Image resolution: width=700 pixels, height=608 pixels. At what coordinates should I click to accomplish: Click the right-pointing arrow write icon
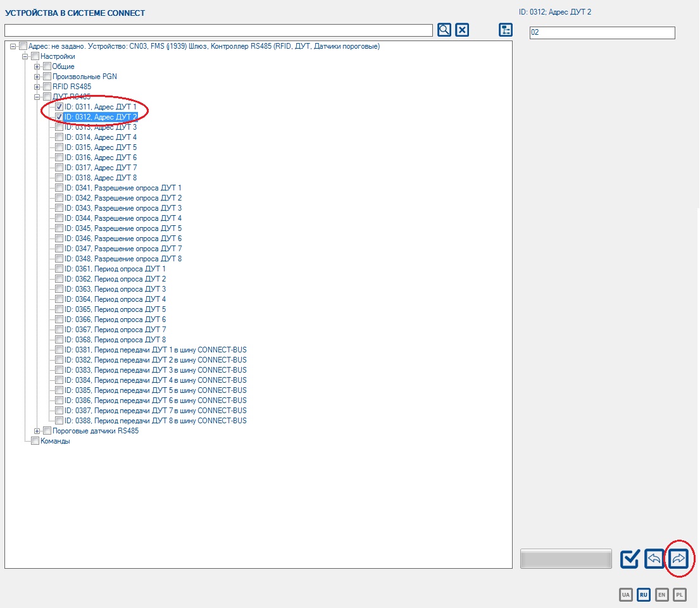click(678, 559)
